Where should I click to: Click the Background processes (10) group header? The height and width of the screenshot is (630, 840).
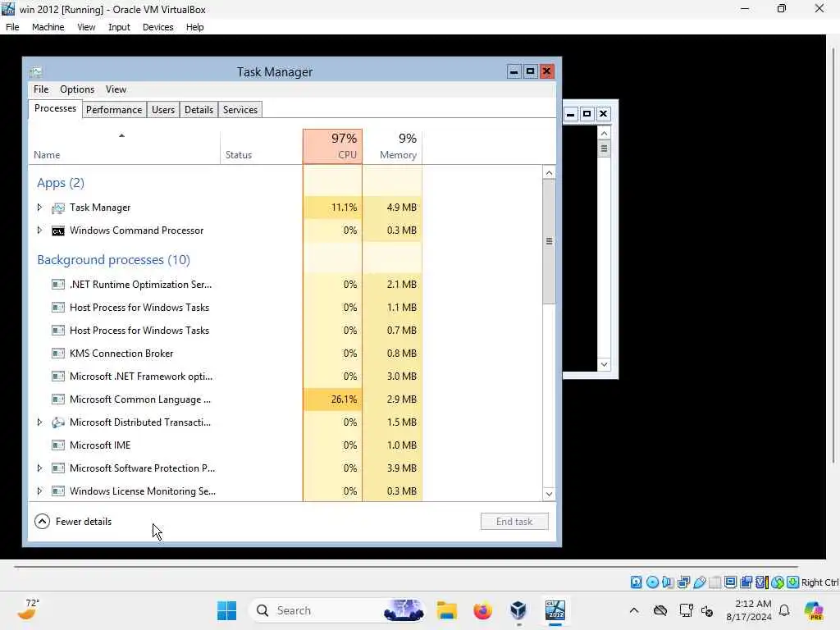(x=113, y=260)
